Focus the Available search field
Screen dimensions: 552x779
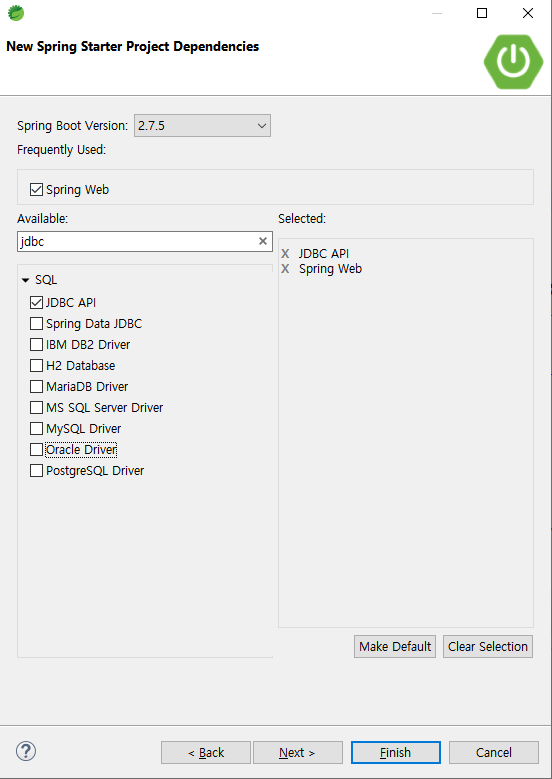pyautogui.click(x=145, y=241)
